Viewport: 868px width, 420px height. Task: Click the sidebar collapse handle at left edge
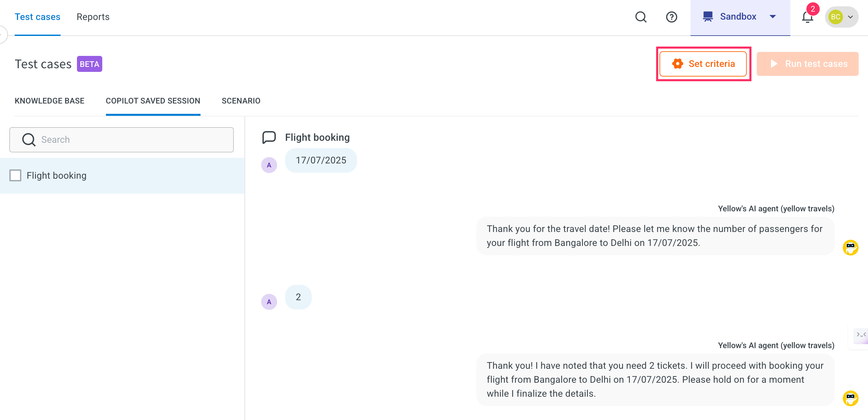[2, 34]
